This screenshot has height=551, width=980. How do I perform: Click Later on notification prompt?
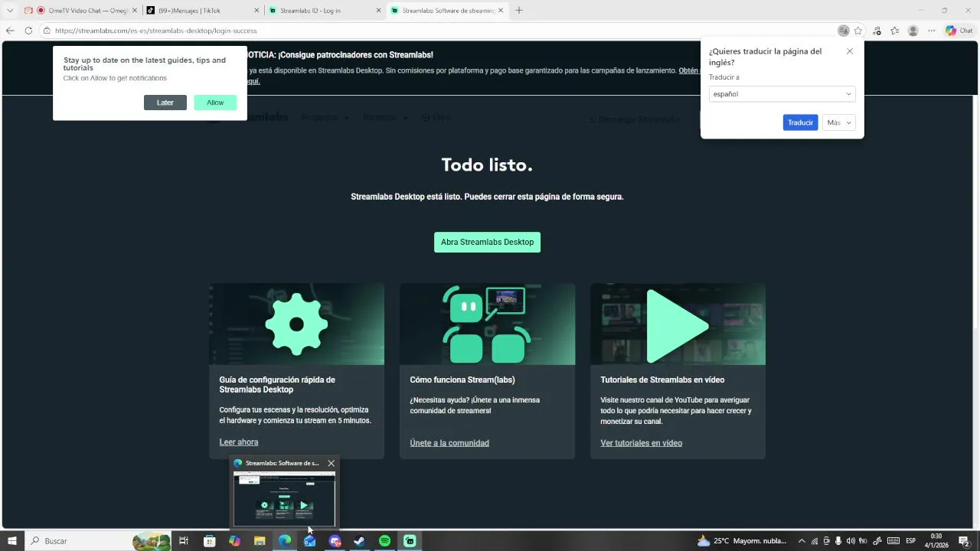click(165, 103)
